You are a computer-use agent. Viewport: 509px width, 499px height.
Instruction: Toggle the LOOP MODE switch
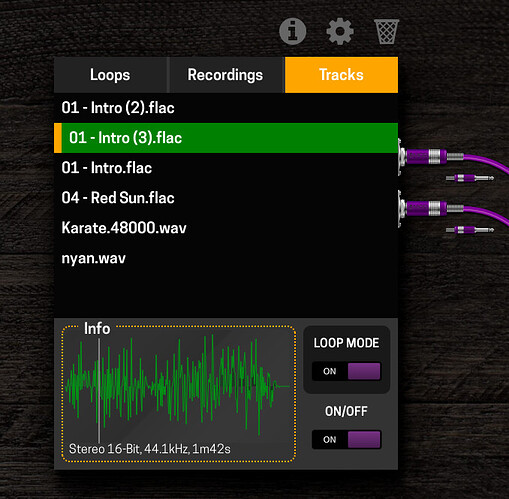point(346,371)
